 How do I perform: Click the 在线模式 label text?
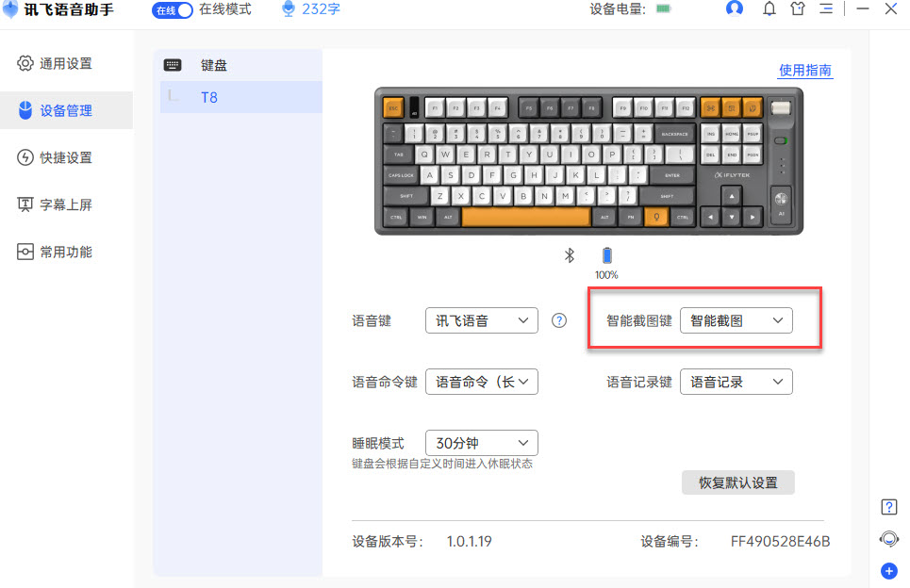point(225,9)
